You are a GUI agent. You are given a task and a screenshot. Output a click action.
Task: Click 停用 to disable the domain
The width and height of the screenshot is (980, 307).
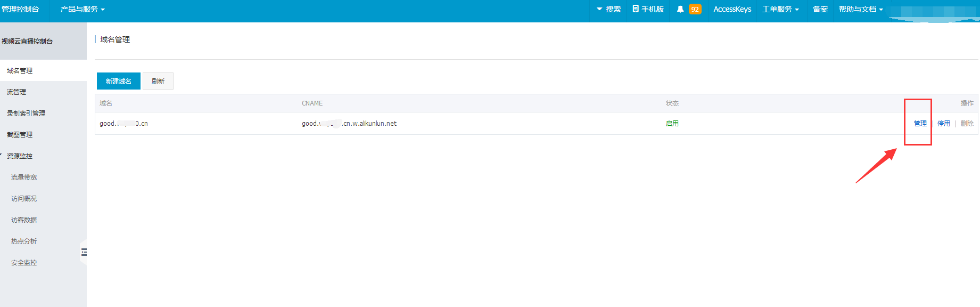coord(943,123)
